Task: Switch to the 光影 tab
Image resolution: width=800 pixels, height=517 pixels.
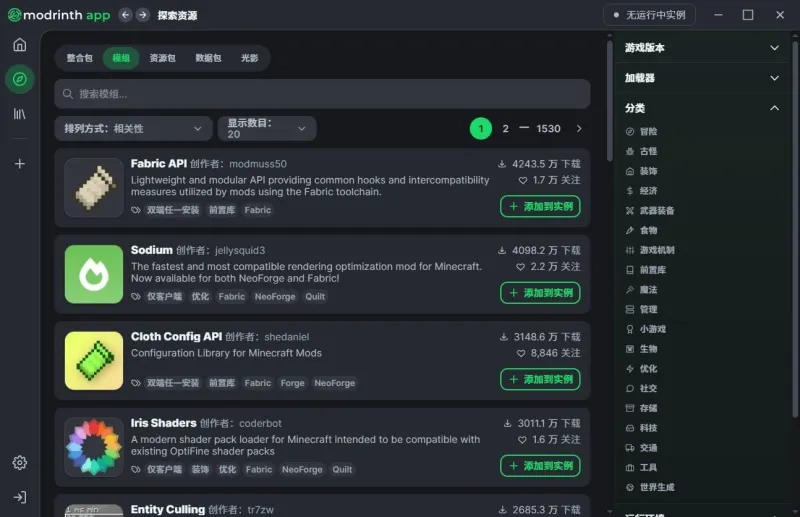Action: pyautogui.click(x=249, y=58)
